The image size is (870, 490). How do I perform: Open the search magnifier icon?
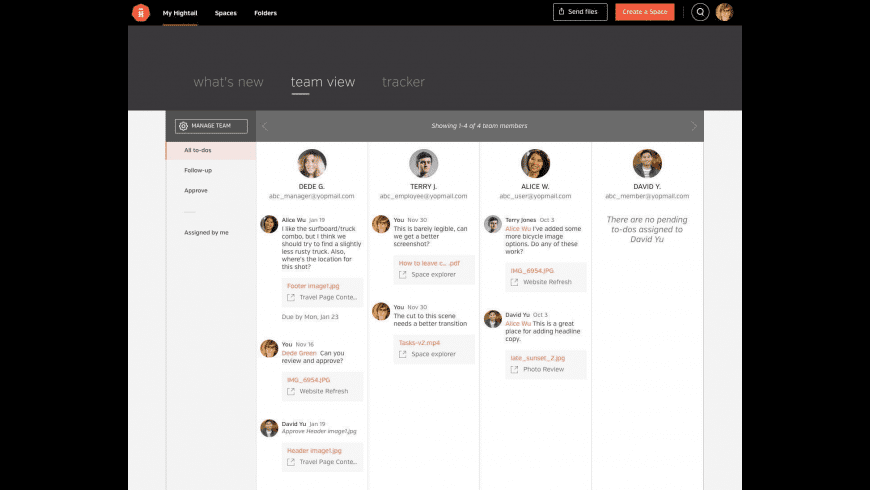(x=700, y=12)
